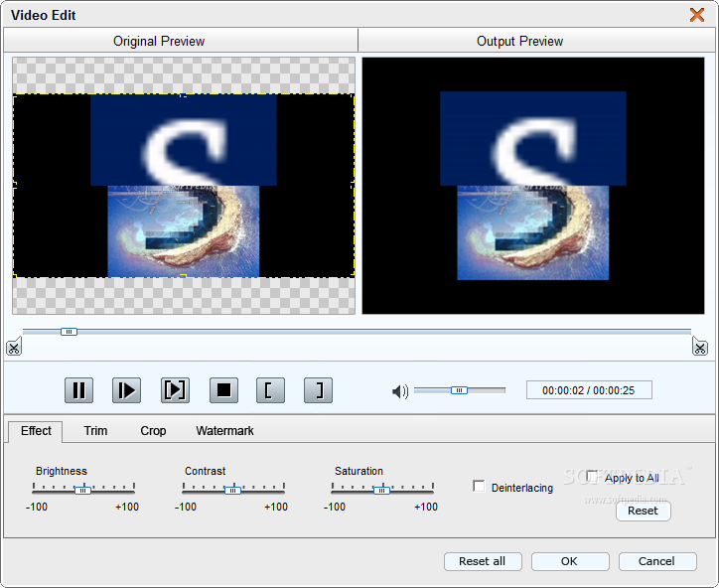Check the Apply to All option

[x=592, y=476]
